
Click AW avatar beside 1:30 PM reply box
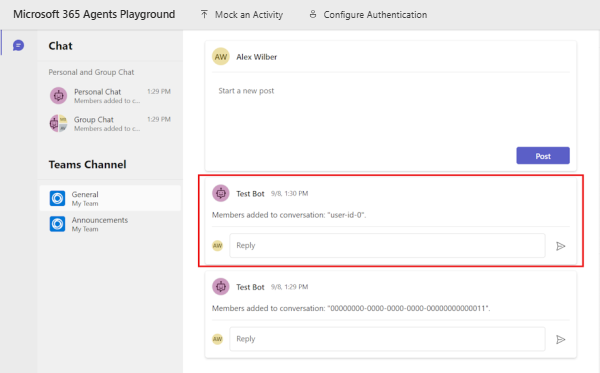[217, 246]
